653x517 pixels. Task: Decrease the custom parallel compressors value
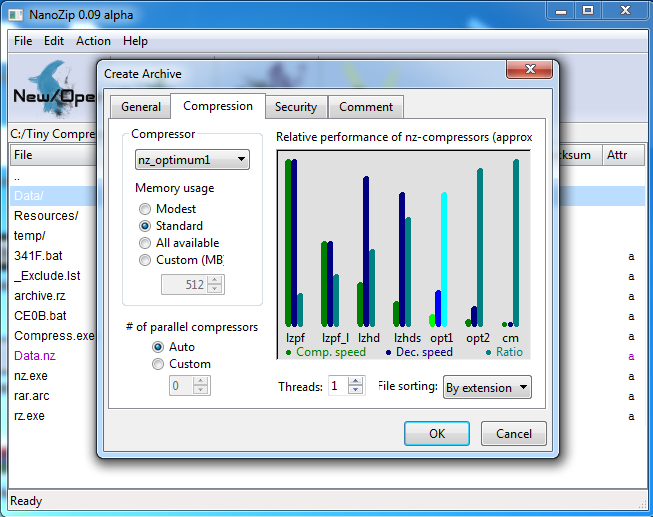[x=200, y=390]
